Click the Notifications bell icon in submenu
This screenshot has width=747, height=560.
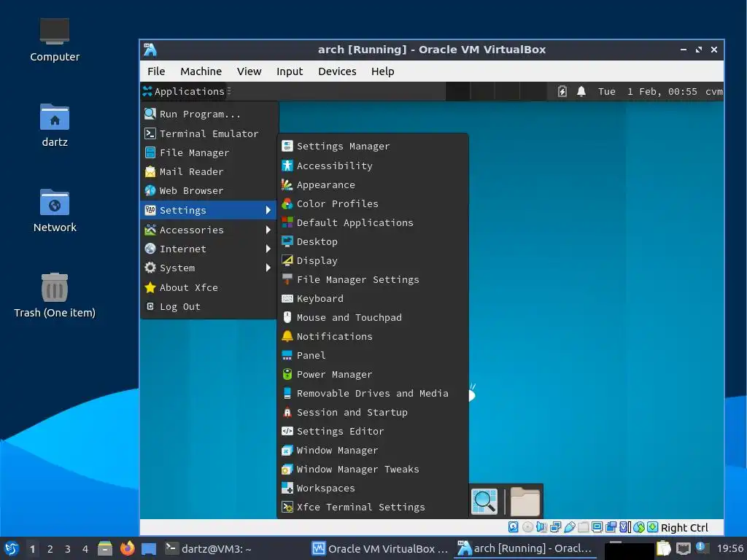tap(287, 337)
